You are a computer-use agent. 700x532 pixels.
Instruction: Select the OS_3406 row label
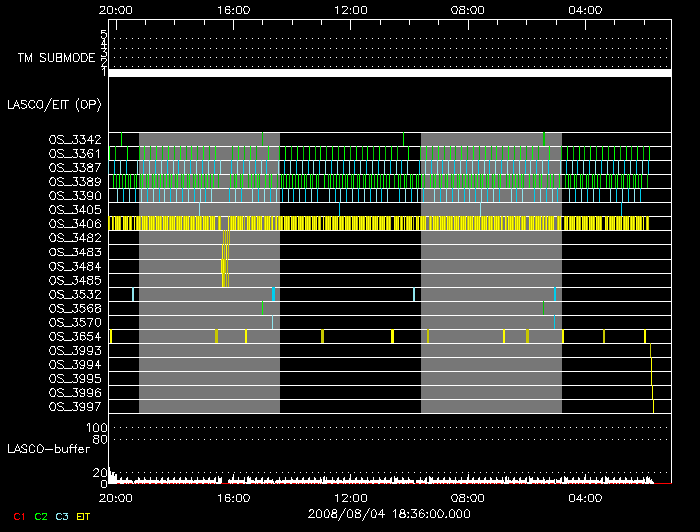74,224
